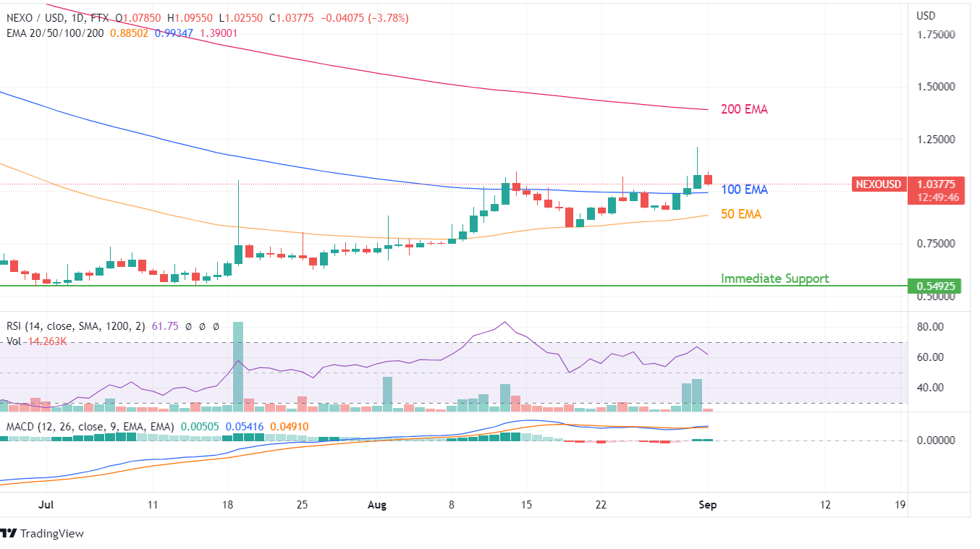Click the 60.00 RSI axis value

930,357
